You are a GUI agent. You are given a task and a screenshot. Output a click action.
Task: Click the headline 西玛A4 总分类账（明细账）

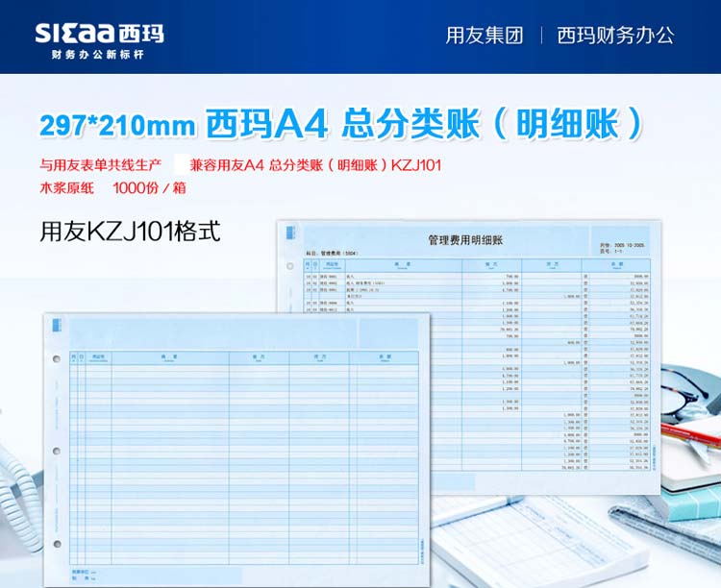[x=423, y=124]
